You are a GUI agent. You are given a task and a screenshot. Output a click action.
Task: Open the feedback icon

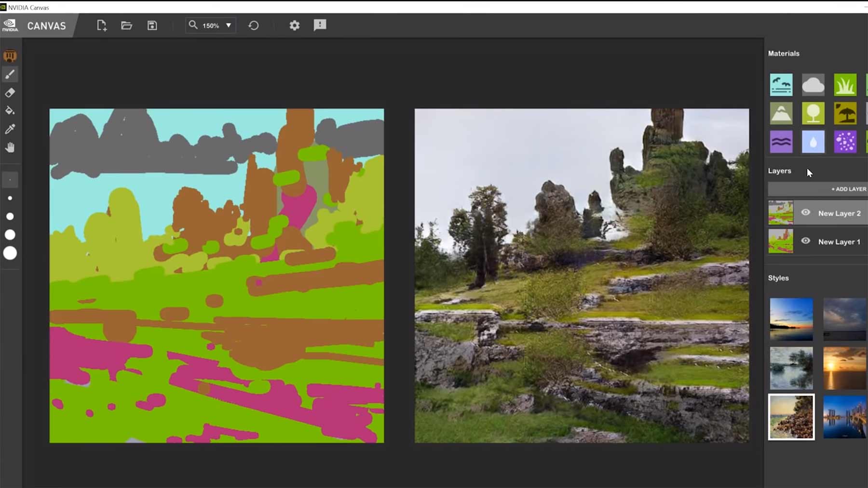320,25
